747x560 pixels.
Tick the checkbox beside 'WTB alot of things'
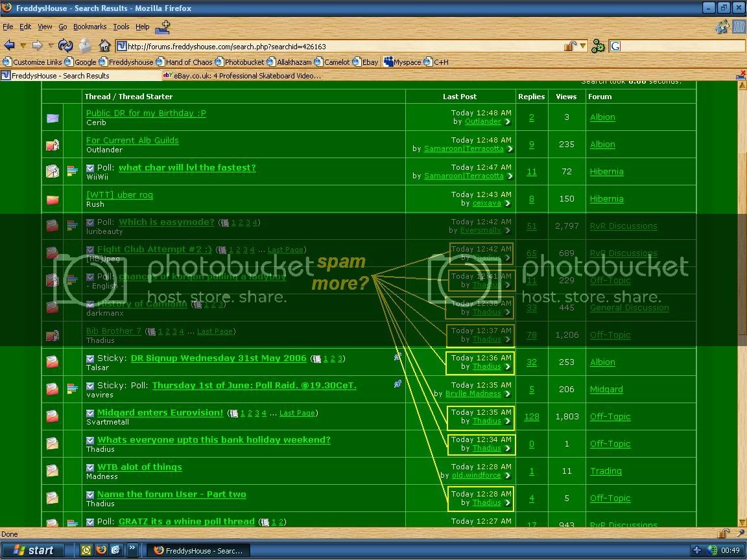[90, 467]
